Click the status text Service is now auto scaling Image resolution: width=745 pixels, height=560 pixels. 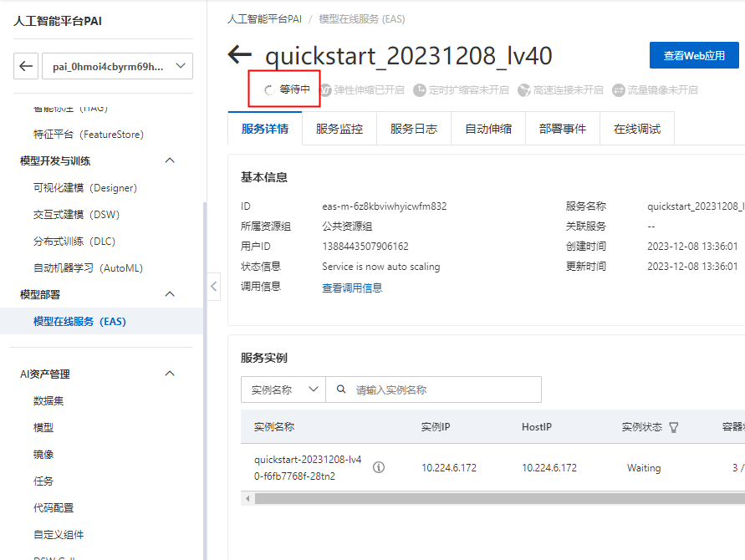(381, 267)
